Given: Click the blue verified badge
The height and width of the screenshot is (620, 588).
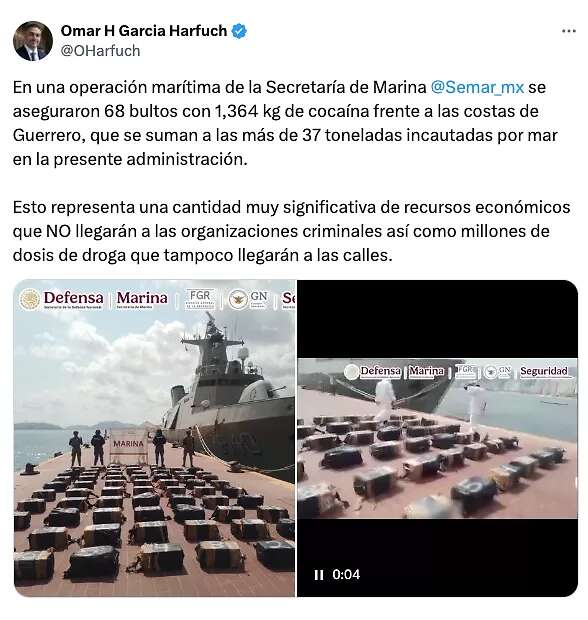Looking at the screenshot, I should (239, 31).
